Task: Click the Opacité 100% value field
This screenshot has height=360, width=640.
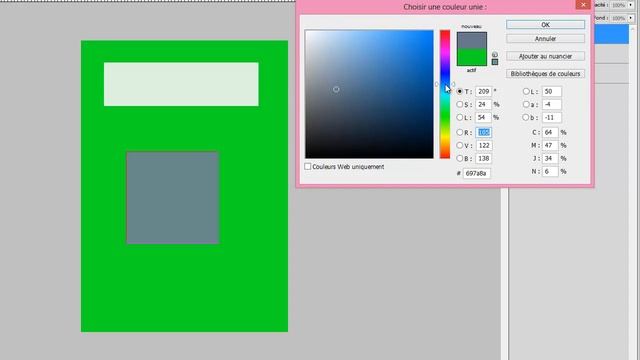Action: [619, 5]
